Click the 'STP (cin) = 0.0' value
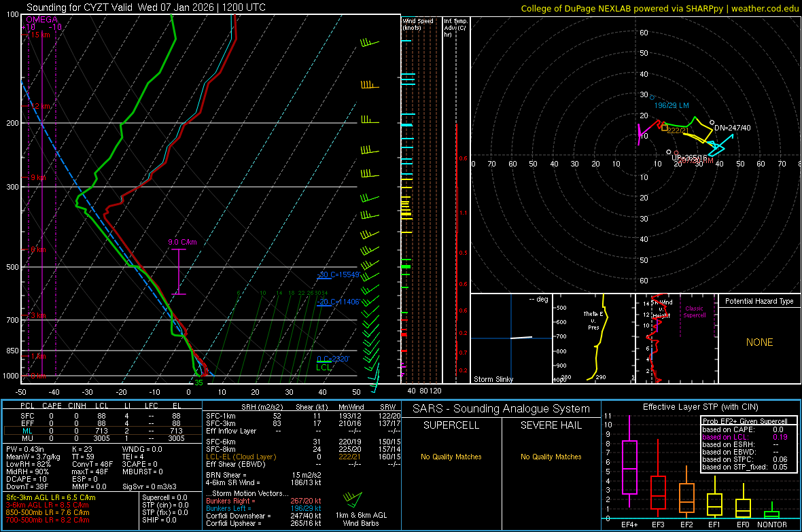Screen dimensions: 802x532 (x=165, y=505)
